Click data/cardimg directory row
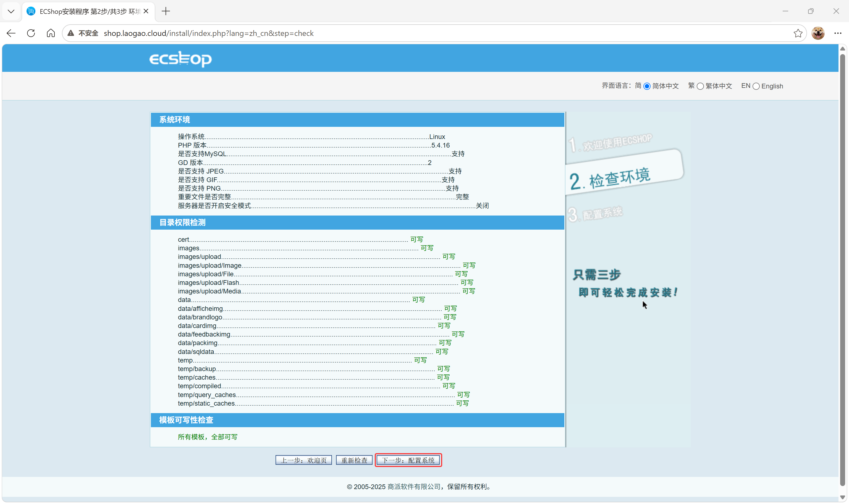Image resolution: width=849 pixels, height=504 pixels. (x=314, y=326)
